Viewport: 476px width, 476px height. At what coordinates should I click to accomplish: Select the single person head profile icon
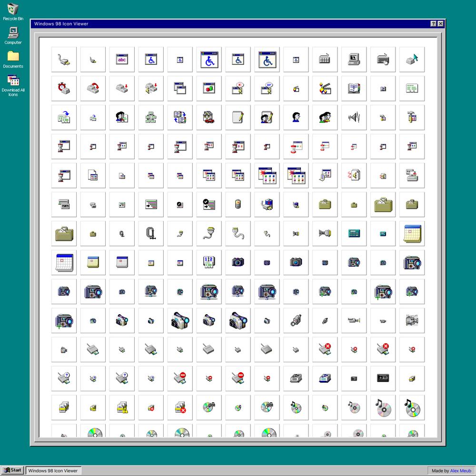(x=296, y=117)
